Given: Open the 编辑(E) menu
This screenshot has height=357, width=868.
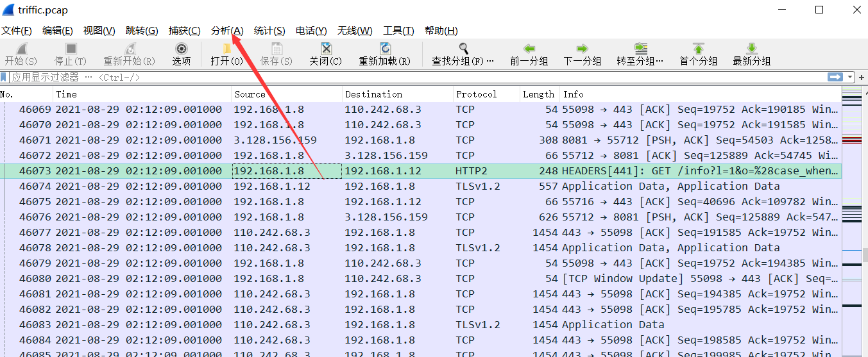Looking at the screenshot, I should [58, 31].
